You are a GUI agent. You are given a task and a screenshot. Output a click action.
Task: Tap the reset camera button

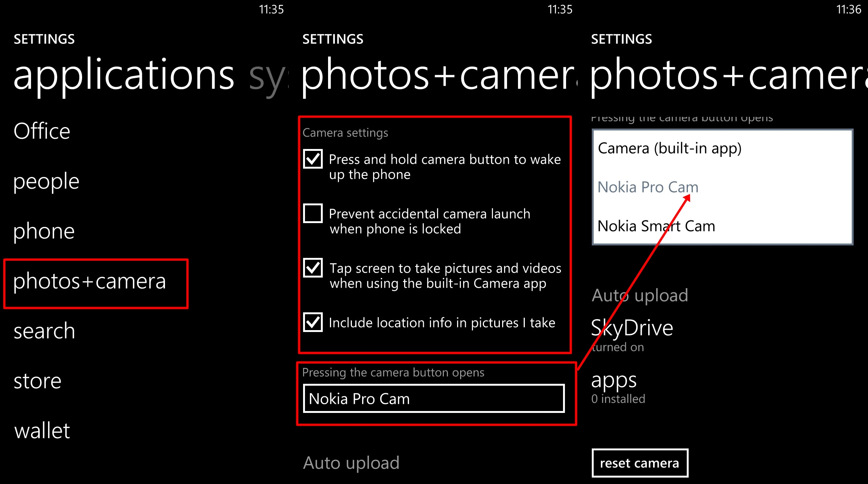[x=640, y=463]
